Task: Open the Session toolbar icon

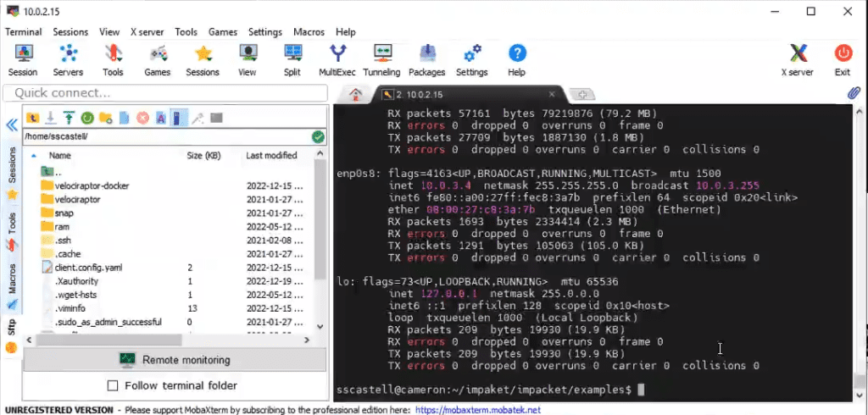Action: click(x=23, y=60)
